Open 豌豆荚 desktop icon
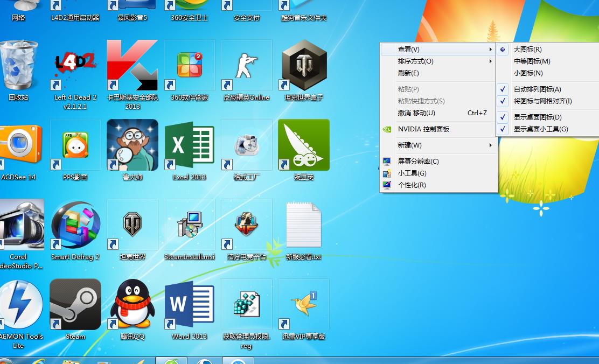 pyautogui.click(x=304, y=145)
